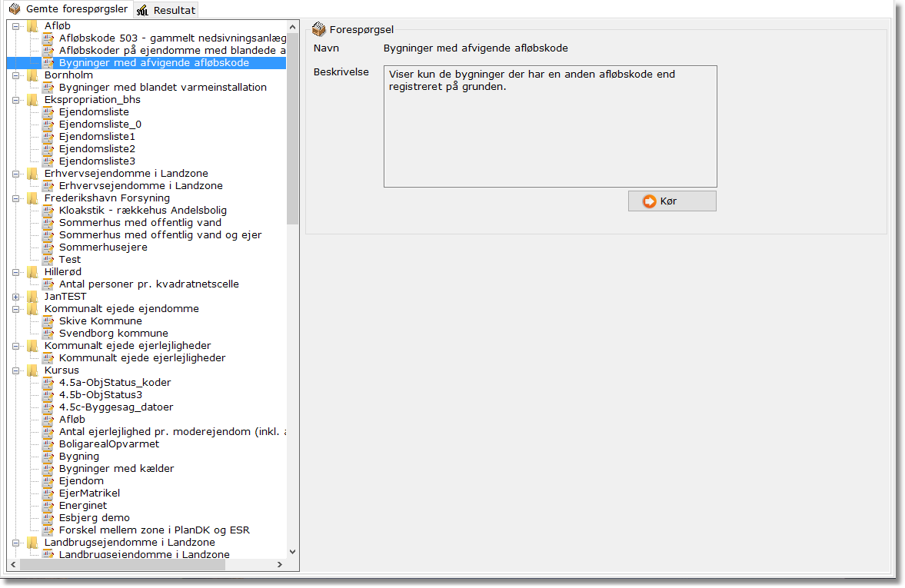Open the Gemte forespørgsler tab
Screen dimensions: 905x588
click(x=68, y=9)
